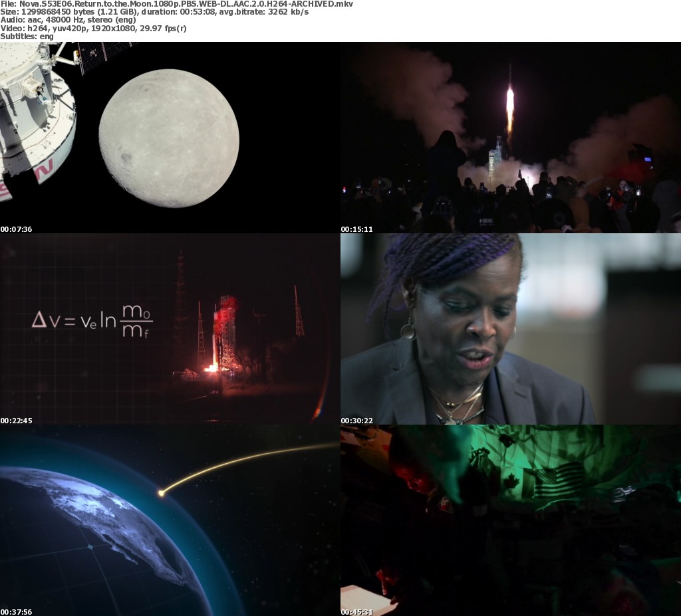Click the 00:37:56 timestamp label
This screenshot has width=681, height=616.
coord(17,612)
